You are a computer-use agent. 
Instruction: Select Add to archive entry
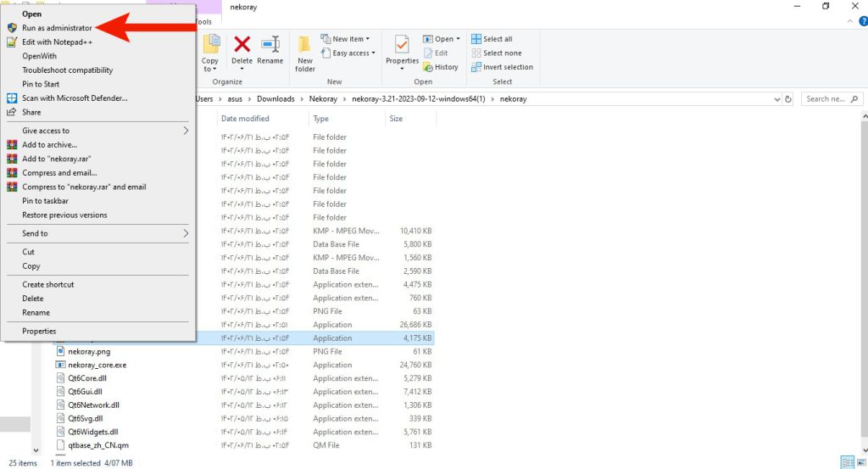point(50,145)
